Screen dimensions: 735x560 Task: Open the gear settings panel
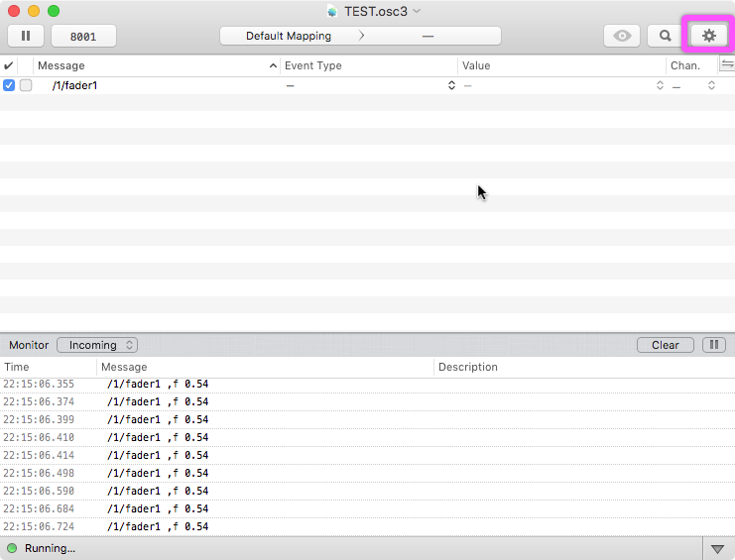(x=708, y=36)
